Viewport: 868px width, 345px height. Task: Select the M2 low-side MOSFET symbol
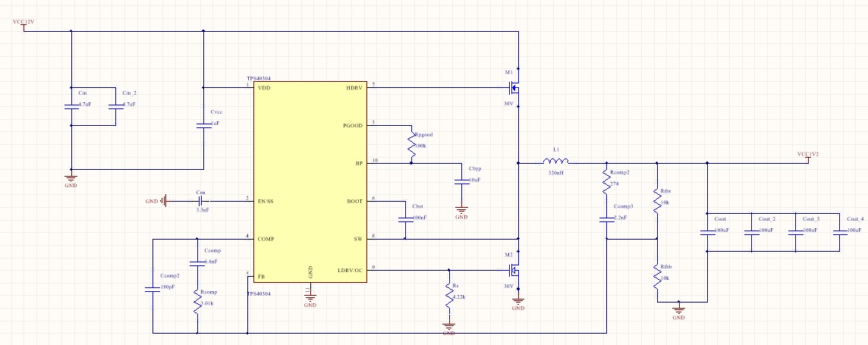(514, 270)
